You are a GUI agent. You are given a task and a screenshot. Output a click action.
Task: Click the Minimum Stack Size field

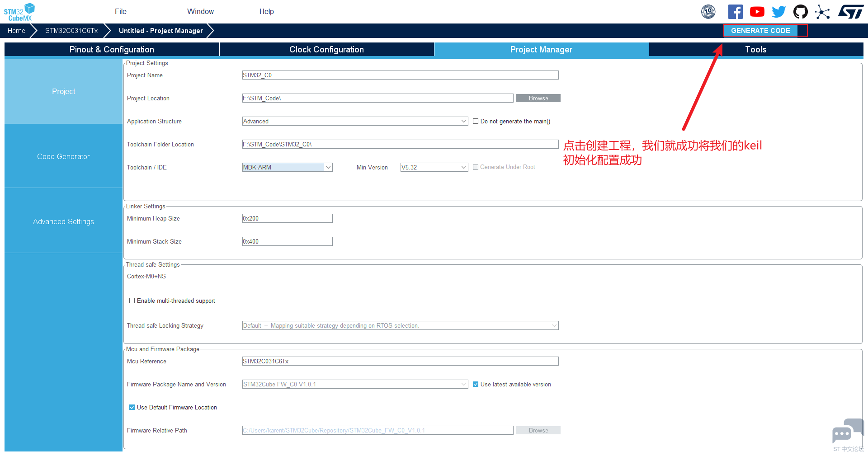(288, 241)
